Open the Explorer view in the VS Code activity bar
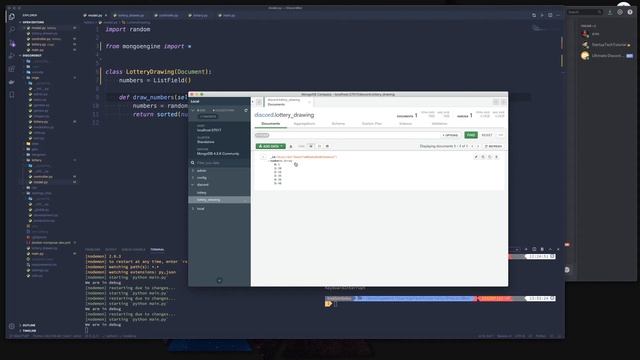The image size is (640, 360). coord(12,17)
